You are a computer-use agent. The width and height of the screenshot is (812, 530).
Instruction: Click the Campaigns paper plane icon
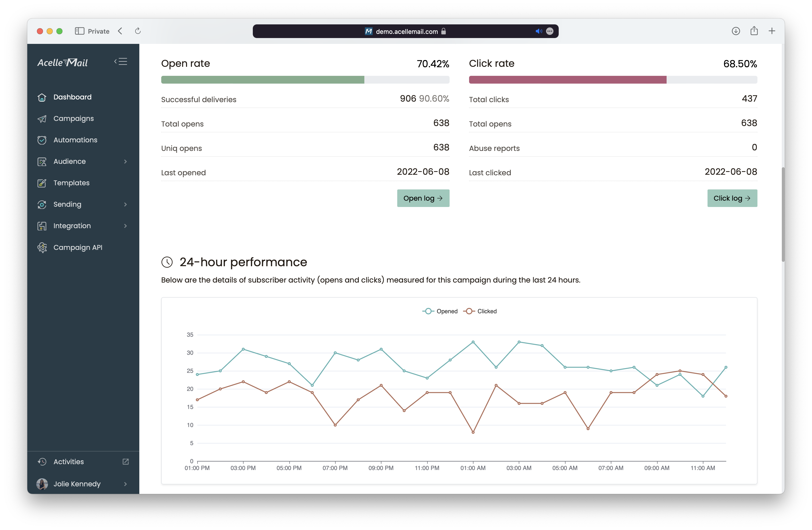(42, 119)
